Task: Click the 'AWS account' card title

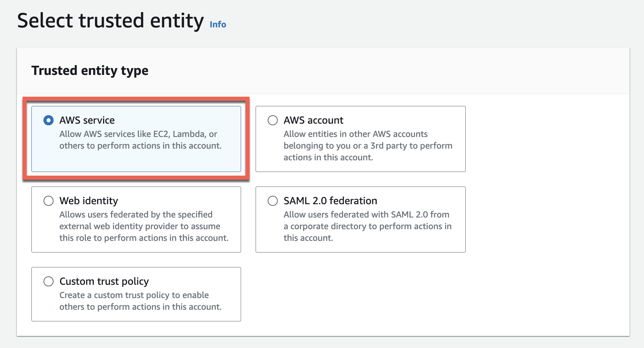Action: pos(313,120)
